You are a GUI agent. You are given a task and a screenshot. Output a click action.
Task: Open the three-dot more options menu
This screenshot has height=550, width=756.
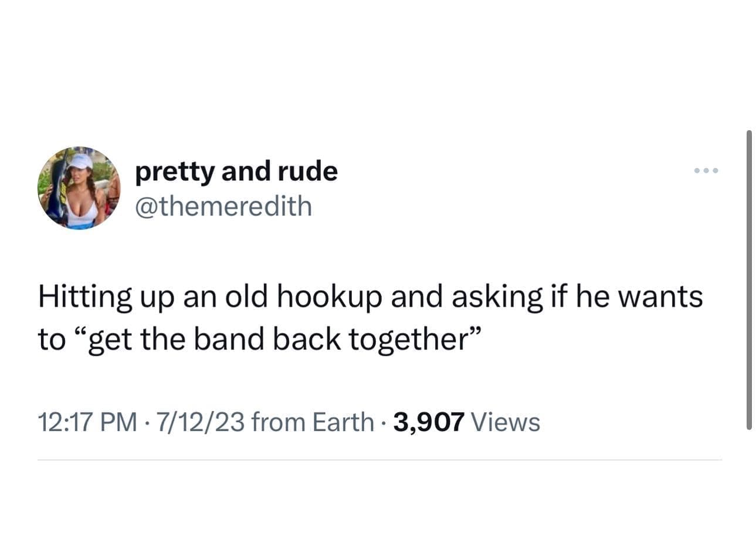(x=706, y=171)
